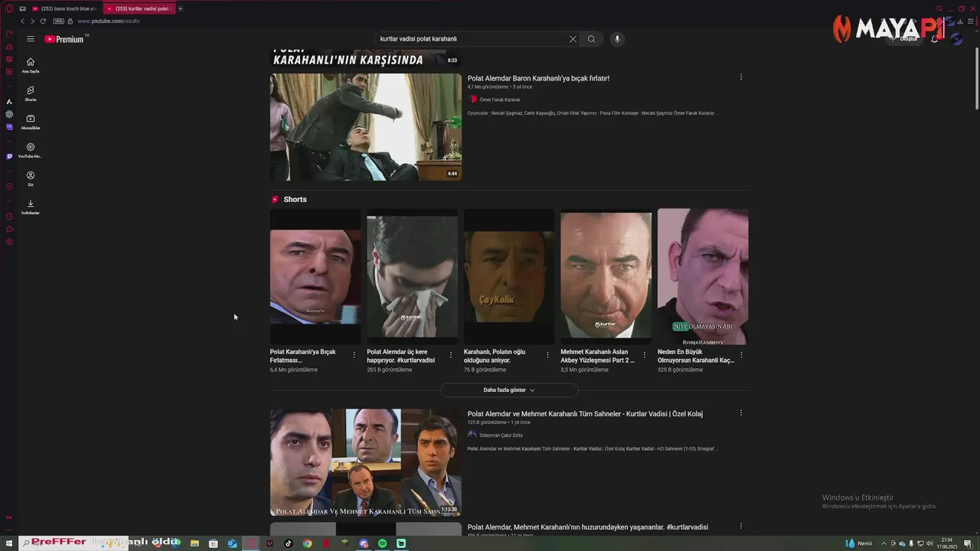Open options for 'Aslan Akbey Yüzleşmesi' short
Screen dimensions: 980x551
pyautogui.click(x=644, y=355)
